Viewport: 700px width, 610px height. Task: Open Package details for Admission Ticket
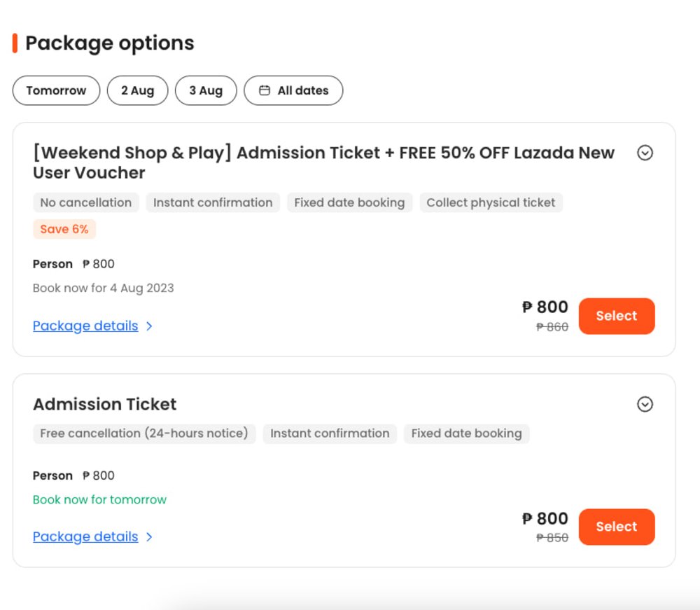click(x=85, y=536)
